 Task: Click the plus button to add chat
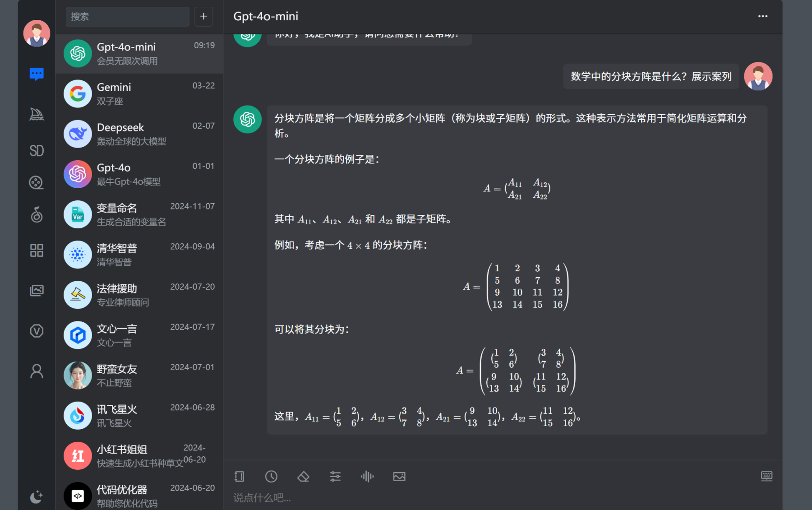tap(203, 16)
